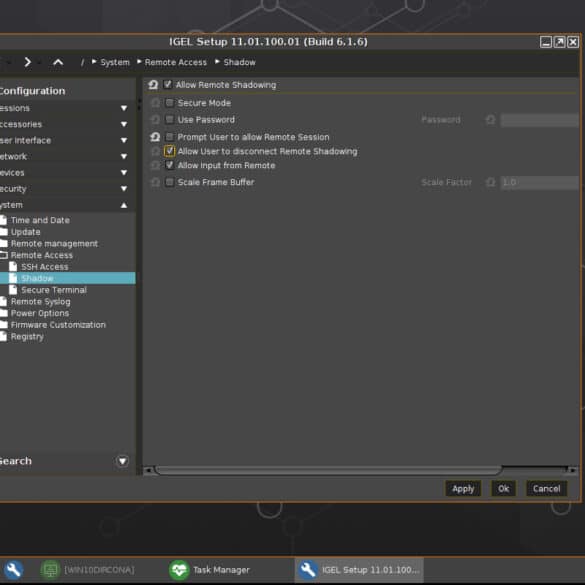The height and width of the screenshot is (585, 585).
Task: Click the Apply button
Action: (463, 489)
